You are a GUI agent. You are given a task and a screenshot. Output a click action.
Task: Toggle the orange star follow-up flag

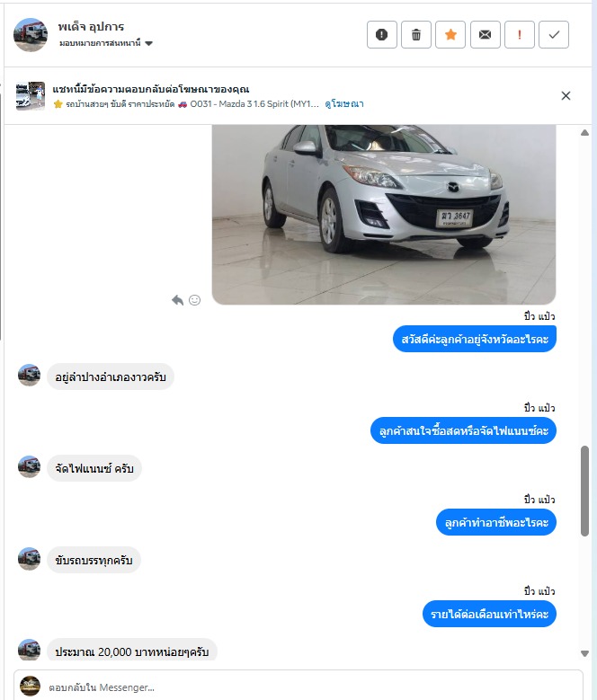pos(450,34)
